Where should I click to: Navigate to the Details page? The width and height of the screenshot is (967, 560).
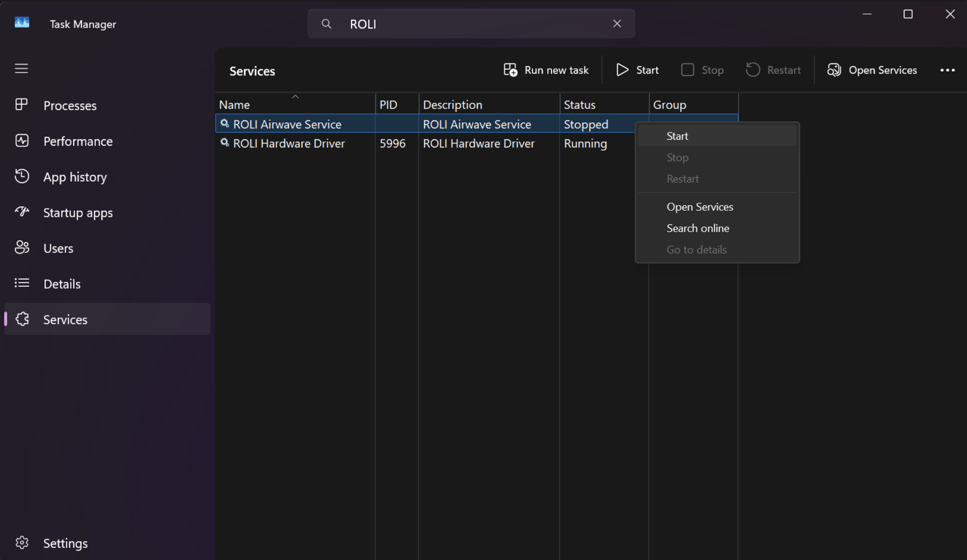click(x=62, y=284)
